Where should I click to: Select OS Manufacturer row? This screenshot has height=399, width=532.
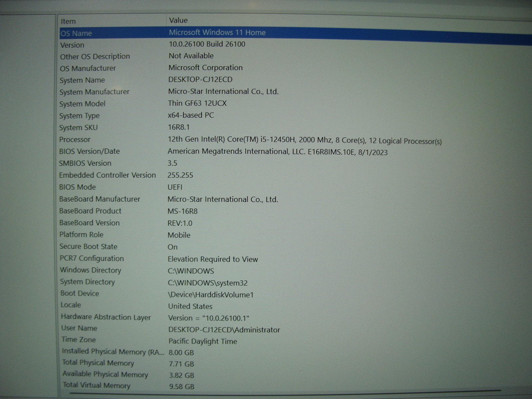click(x=88, y=68)
